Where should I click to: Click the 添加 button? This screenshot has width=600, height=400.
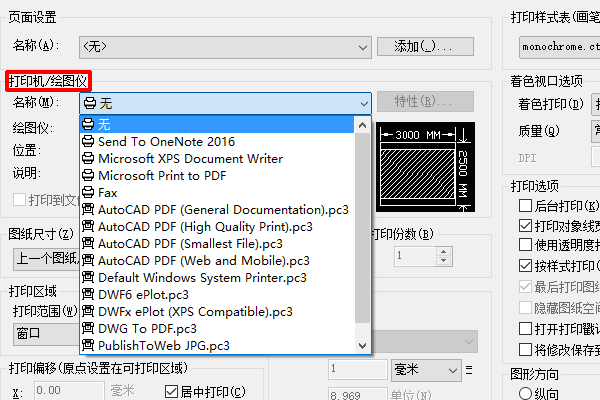tap(425, 47)
